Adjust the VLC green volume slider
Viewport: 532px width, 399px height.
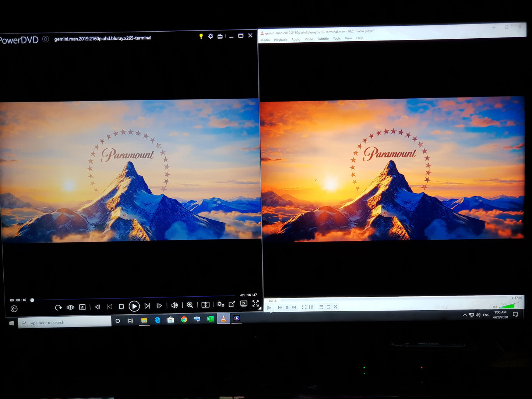pos(509,306)
